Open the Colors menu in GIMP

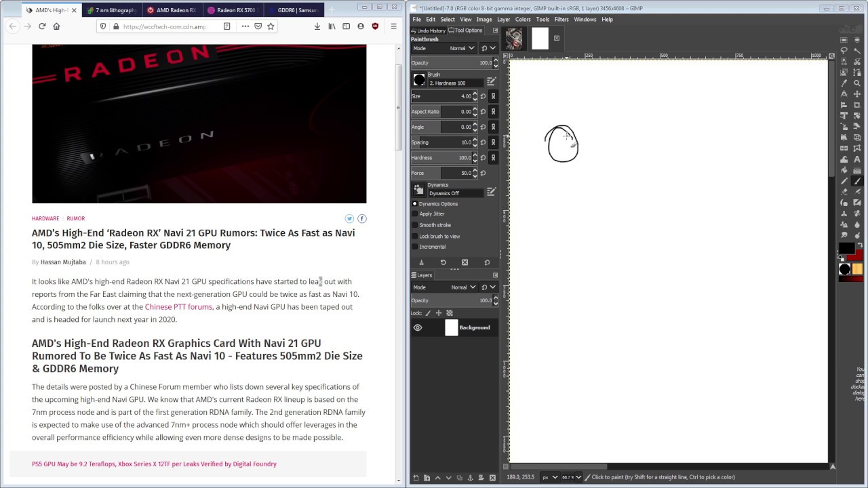(523, 20)
